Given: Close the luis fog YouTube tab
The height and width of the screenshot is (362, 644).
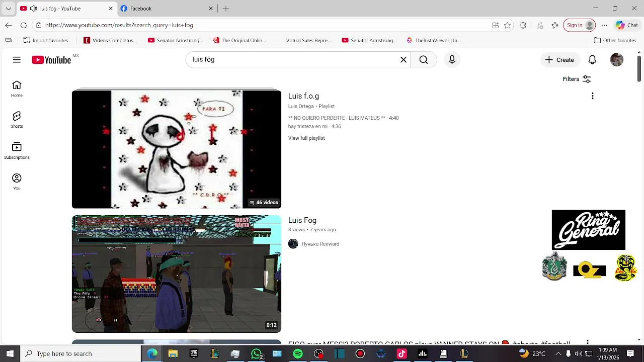Looking at the screenshot, I should click(111, 9).
